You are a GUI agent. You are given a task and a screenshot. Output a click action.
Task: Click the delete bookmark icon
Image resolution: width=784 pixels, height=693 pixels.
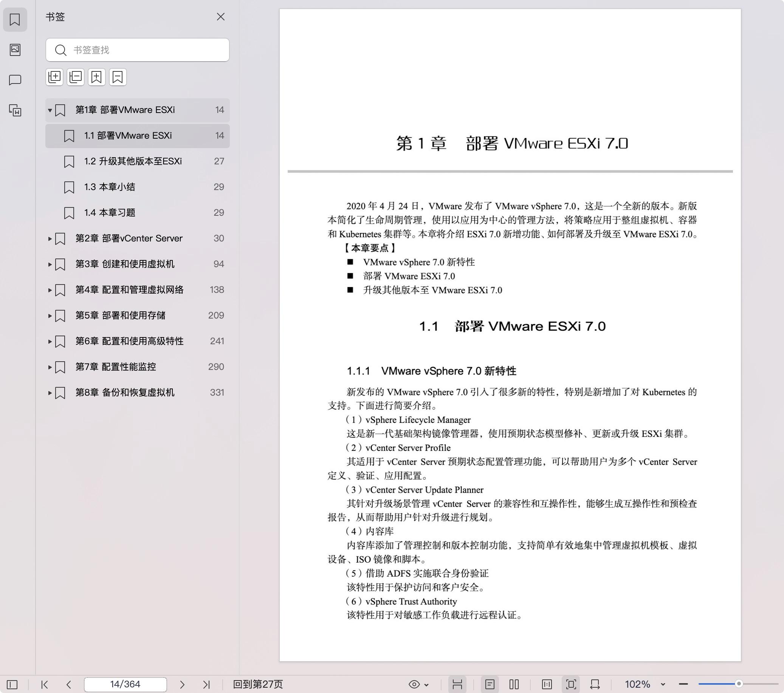(118, 77)
